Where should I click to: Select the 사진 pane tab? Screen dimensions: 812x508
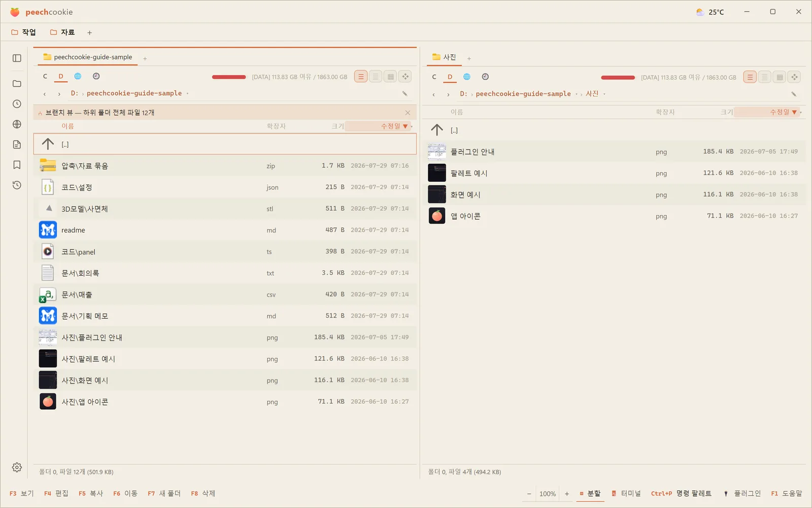(x=444, y=57)
